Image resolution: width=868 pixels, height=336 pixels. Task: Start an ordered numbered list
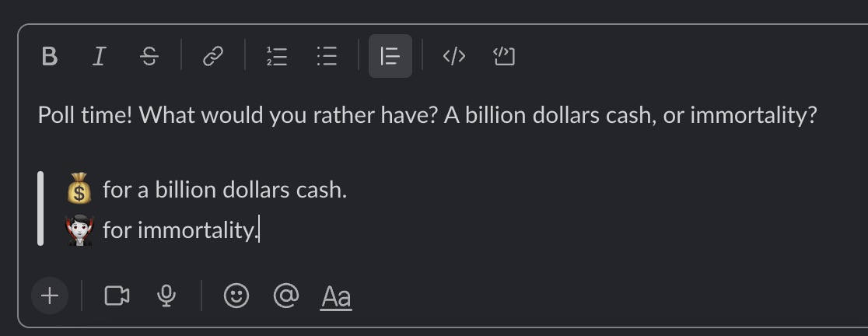point(277,57)
